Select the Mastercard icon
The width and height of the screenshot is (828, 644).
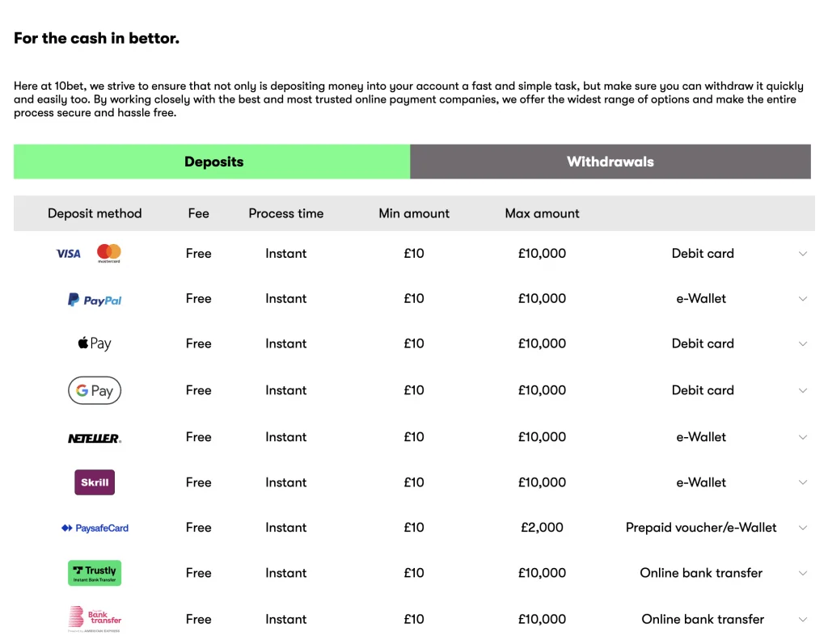coord(108,252)
